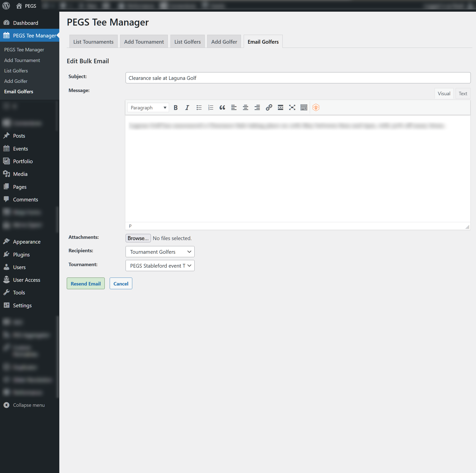
Task: Switch the editor to Text mode
Action: (463, 94)
